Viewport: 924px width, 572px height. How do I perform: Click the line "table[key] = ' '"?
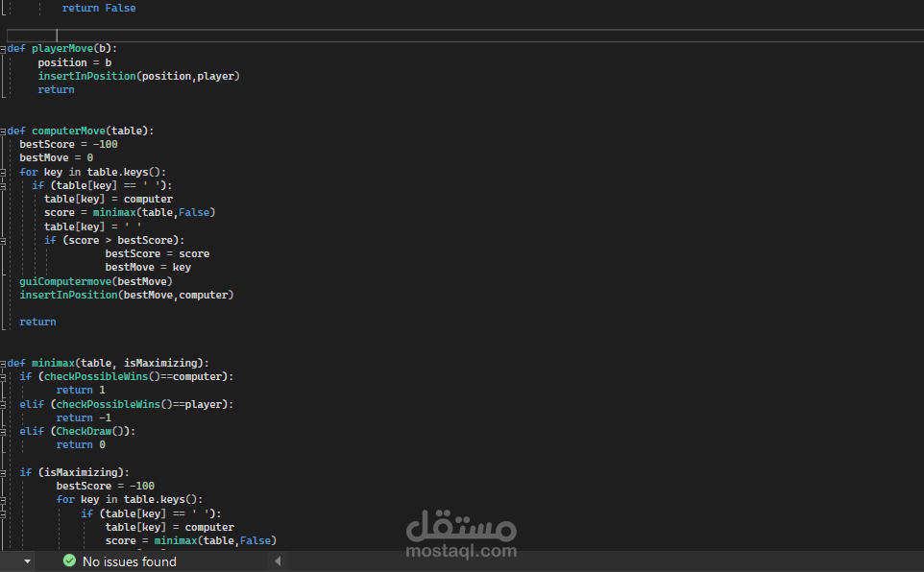(x=92, y=226)
